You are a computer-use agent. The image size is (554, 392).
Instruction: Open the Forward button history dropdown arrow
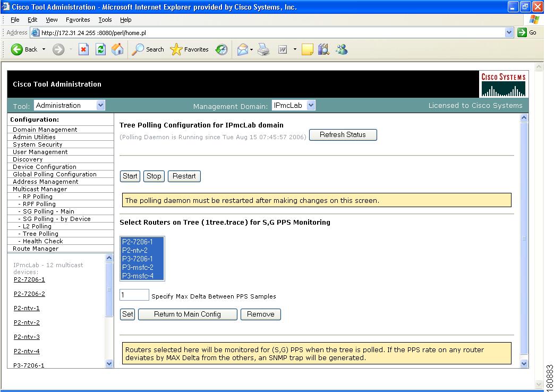click(x=71, y=49)
